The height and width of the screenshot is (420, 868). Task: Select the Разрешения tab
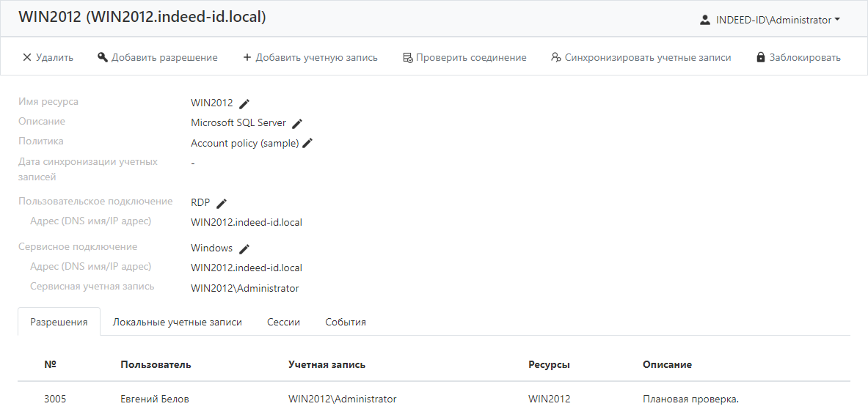(x=59, y=322)
